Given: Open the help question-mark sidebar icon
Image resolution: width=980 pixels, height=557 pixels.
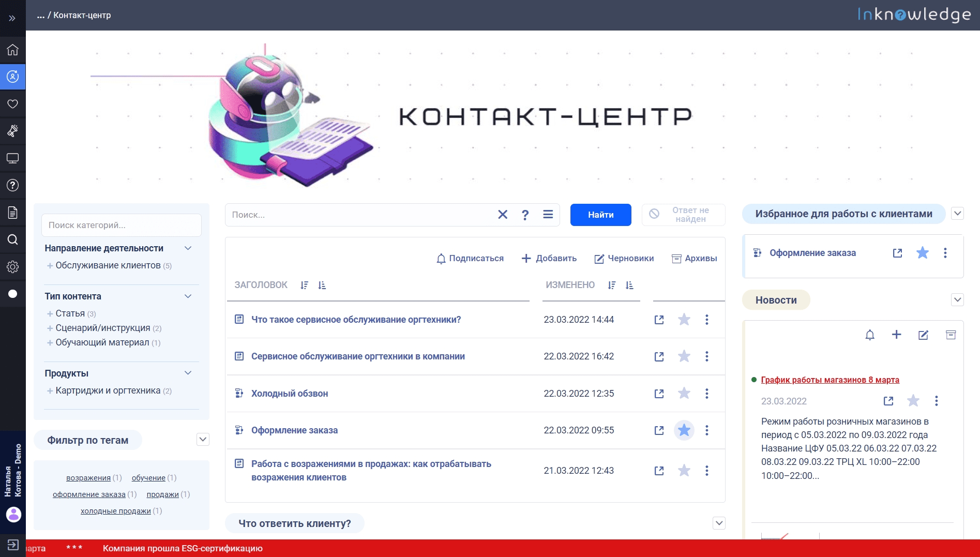Looking at the screenshot, I should coord(12,185).
